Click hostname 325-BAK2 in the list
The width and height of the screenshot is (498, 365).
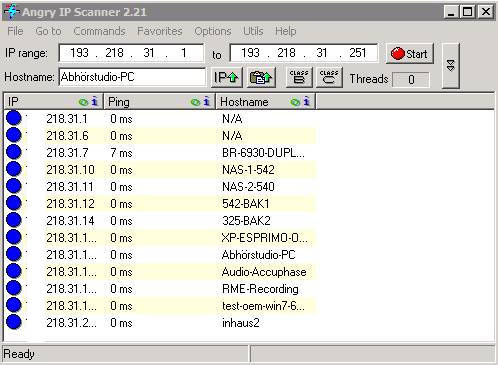click(246, 221)
